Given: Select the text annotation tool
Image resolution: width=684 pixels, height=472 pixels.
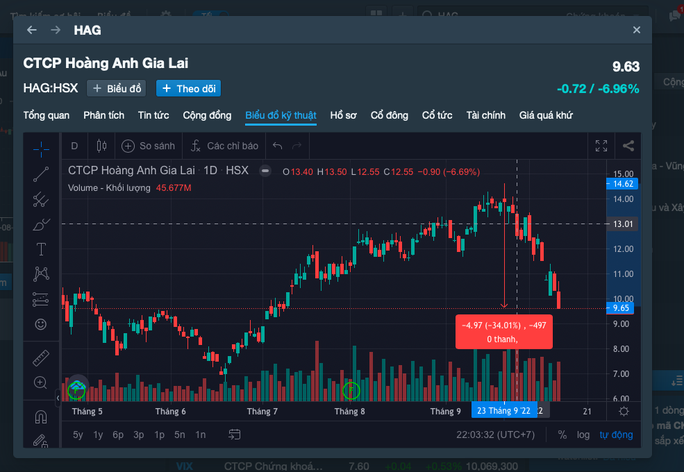Looking at the screenshot, I should 41,248.
